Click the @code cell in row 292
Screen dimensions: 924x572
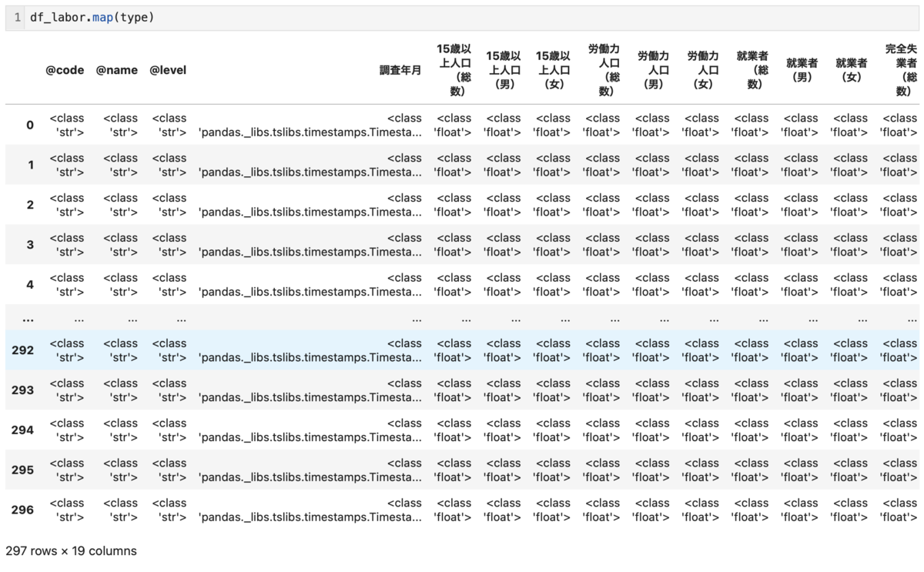point(67,350)
